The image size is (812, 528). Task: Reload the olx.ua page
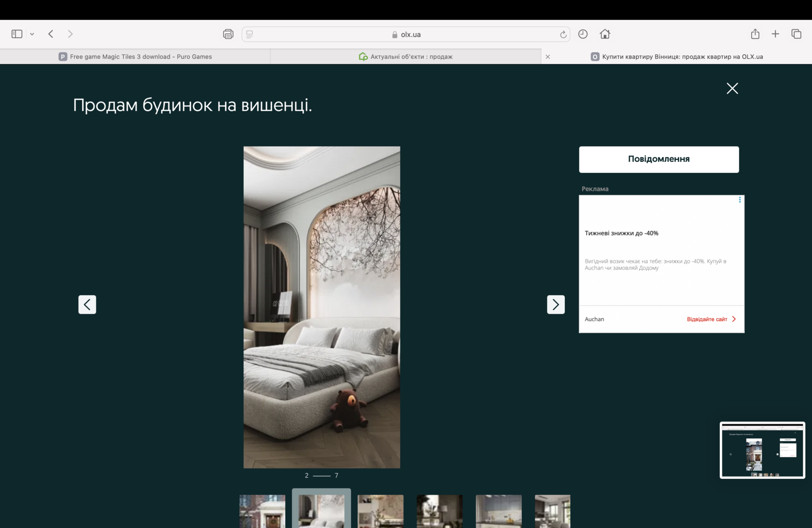(x=563, y=34)
